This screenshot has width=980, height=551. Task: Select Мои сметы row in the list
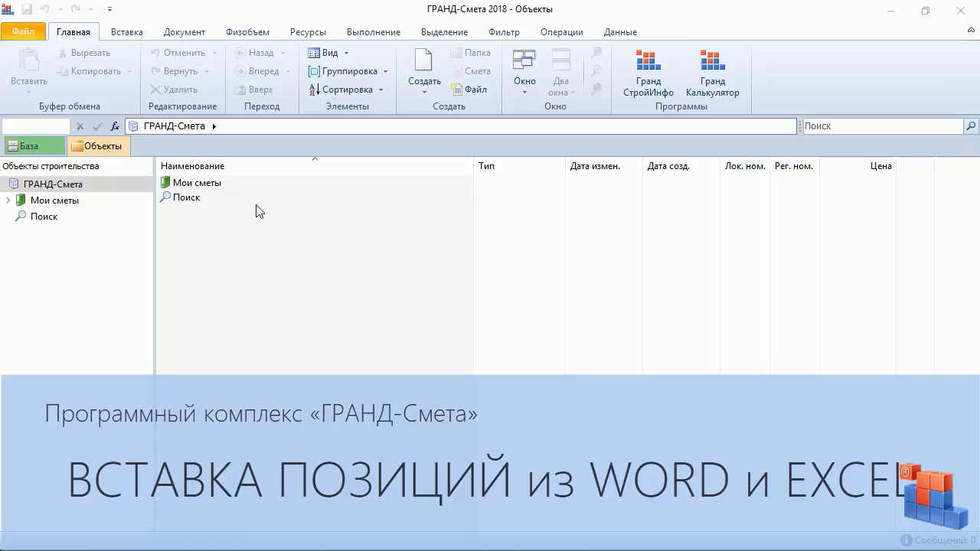(x=197, y=183)
